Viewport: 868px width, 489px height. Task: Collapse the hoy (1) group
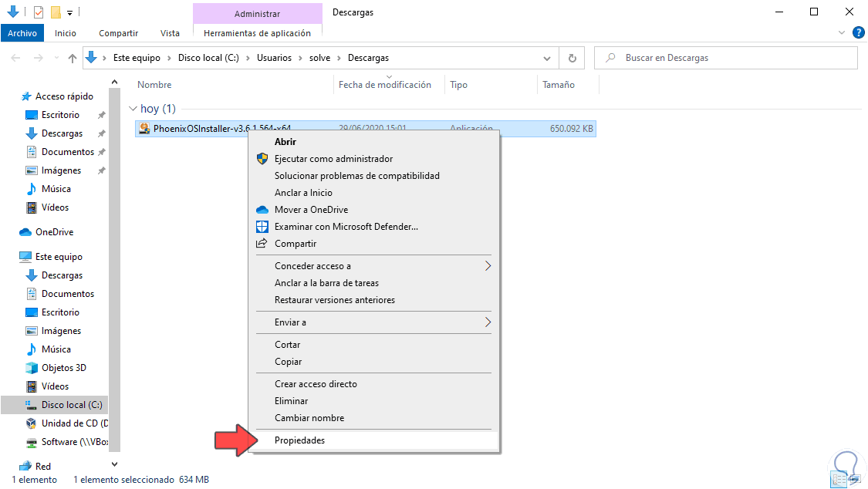coord(133,109)
